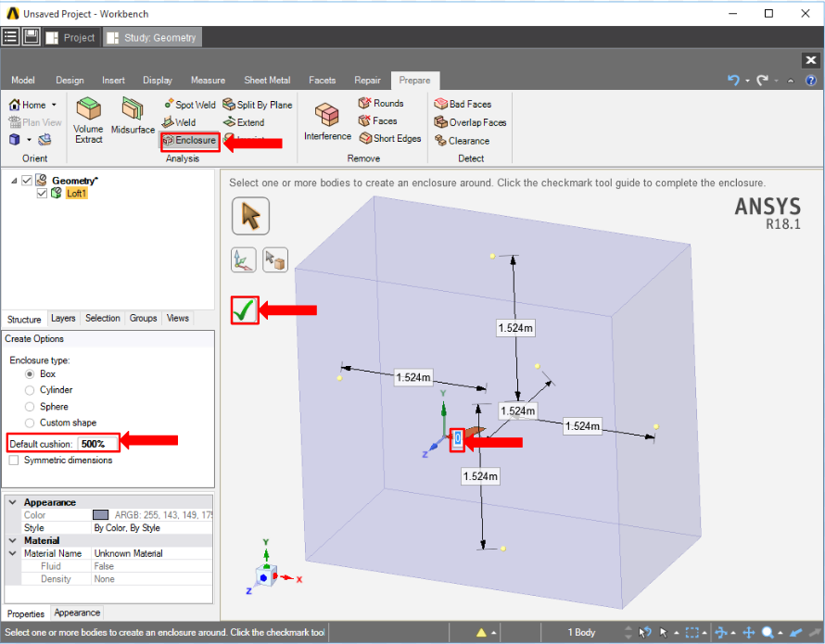The height and width of the screenshot is (644, 825).
Task: Select the Box enclosure type
Action: coord(30,374)
